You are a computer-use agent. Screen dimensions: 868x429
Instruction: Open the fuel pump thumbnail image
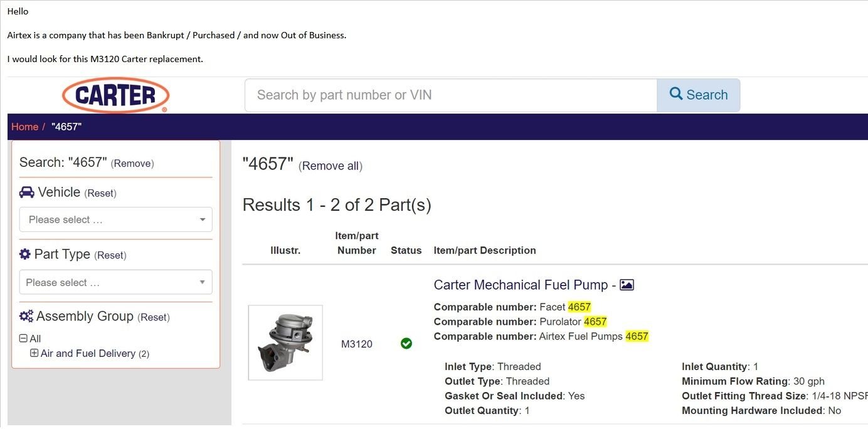coord(285,342)
